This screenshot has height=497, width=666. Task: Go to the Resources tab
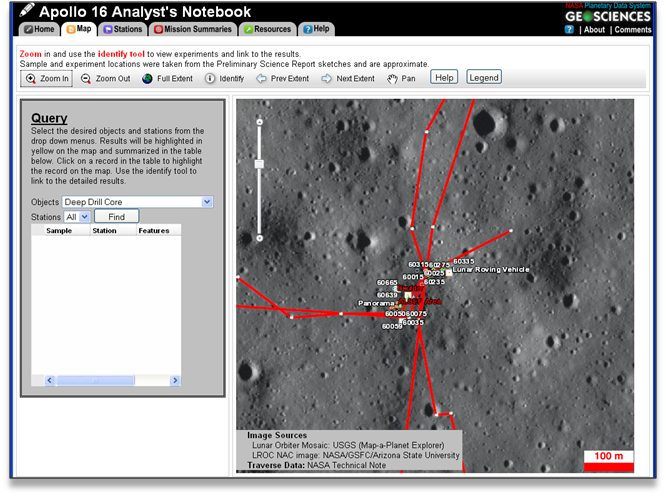(267, 30)
